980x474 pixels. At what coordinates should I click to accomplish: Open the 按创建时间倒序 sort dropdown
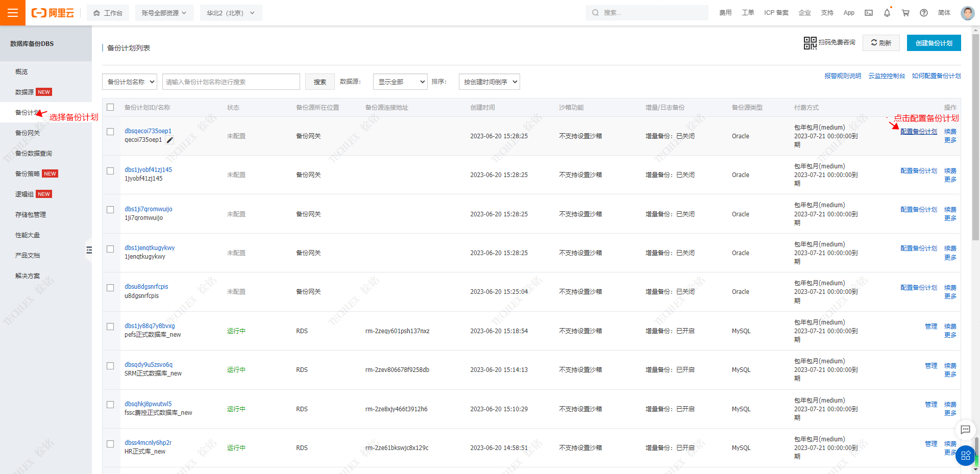coord(489,82)
